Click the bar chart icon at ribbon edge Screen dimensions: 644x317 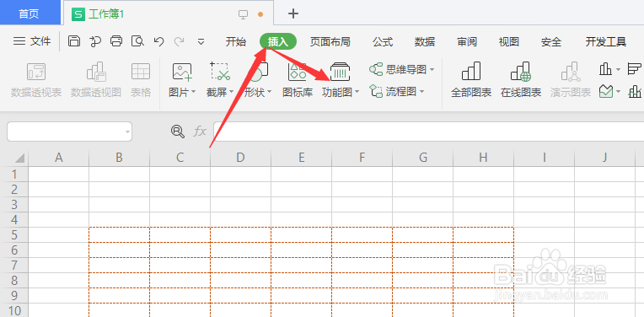[635, 69]
